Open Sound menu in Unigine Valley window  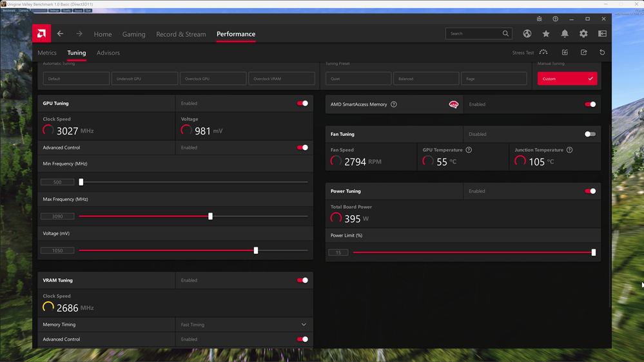[78, 10]
